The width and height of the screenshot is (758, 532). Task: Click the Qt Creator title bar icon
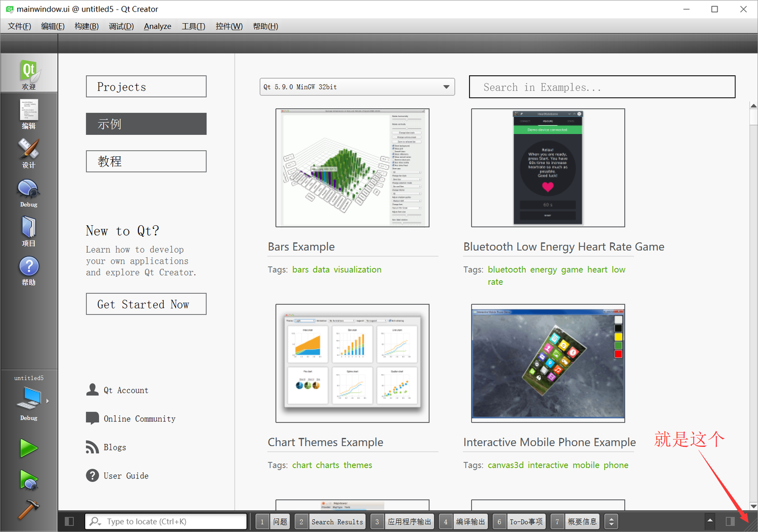point(9,9)
